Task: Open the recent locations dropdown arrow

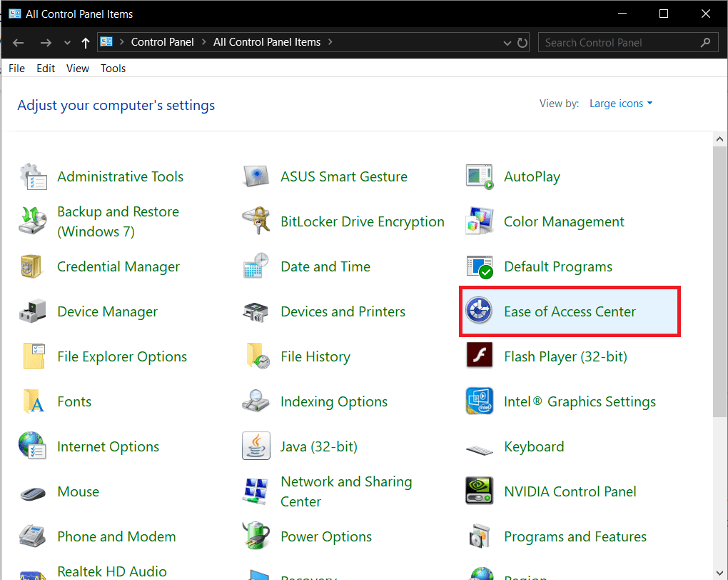Action: [67, 43]
